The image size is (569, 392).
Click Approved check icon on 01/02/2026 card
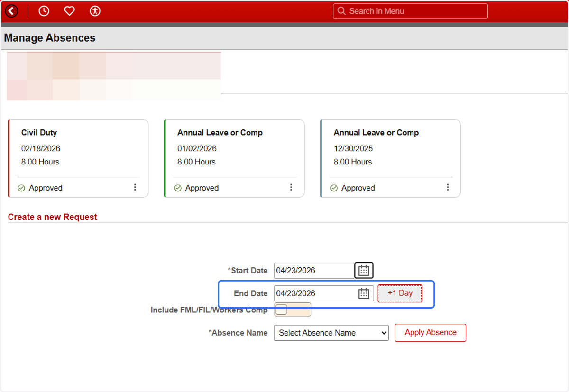click(178, 188)
